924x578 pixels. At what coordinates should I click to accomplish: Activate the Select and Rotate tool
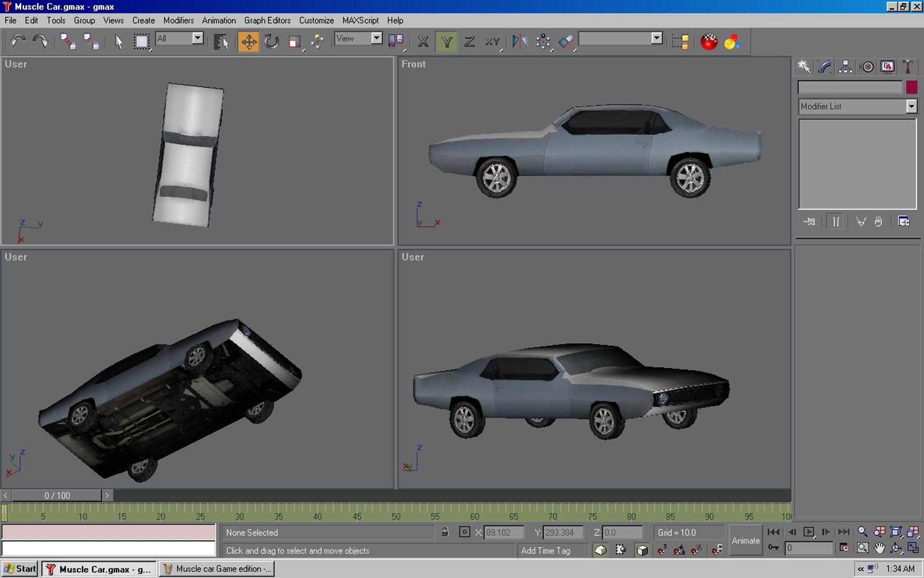272,41
